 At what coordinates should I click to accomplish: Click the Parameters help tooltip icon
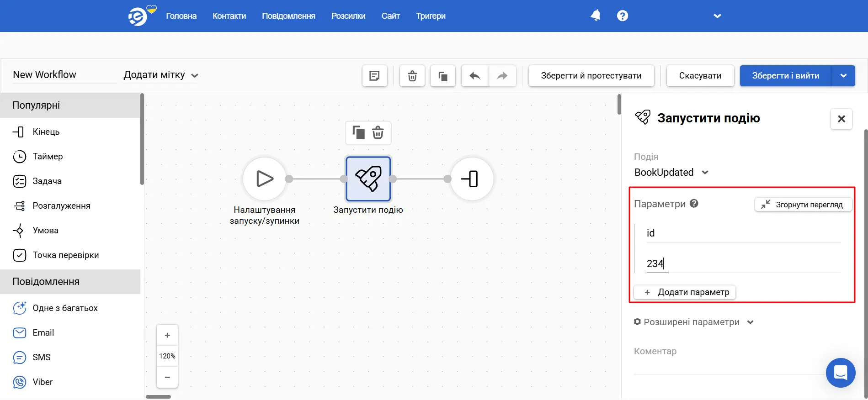click(694, 204)
